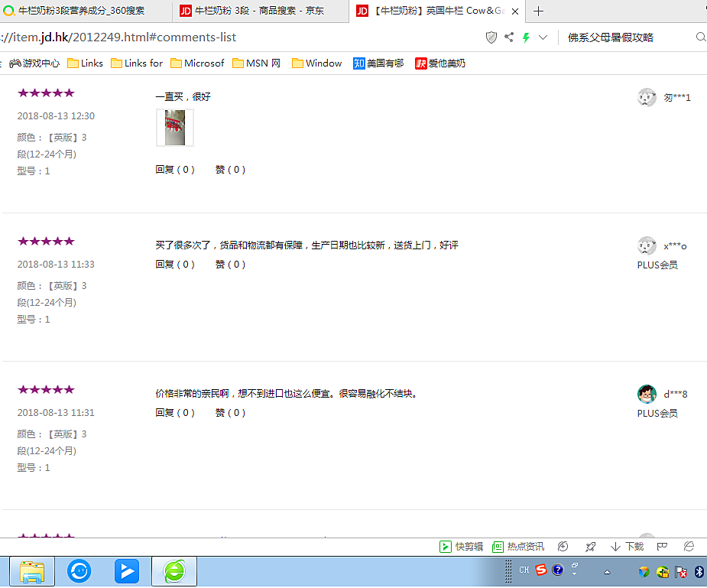Click the share icon in address bar
Image resolution: width=707 pixels, height=588 pixels.
[x=509, y=37]
